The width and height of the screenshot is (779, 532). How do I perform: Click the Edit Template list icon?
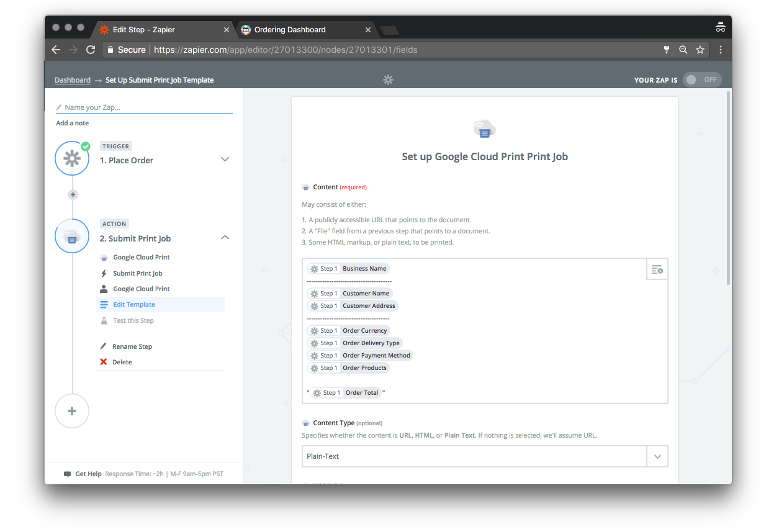click(104, 305)
